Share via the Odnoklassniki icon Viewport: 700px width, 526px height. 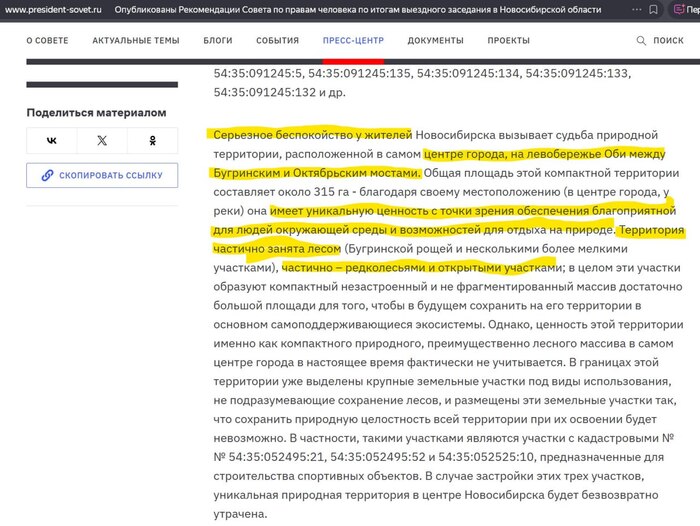pos(152,141)
